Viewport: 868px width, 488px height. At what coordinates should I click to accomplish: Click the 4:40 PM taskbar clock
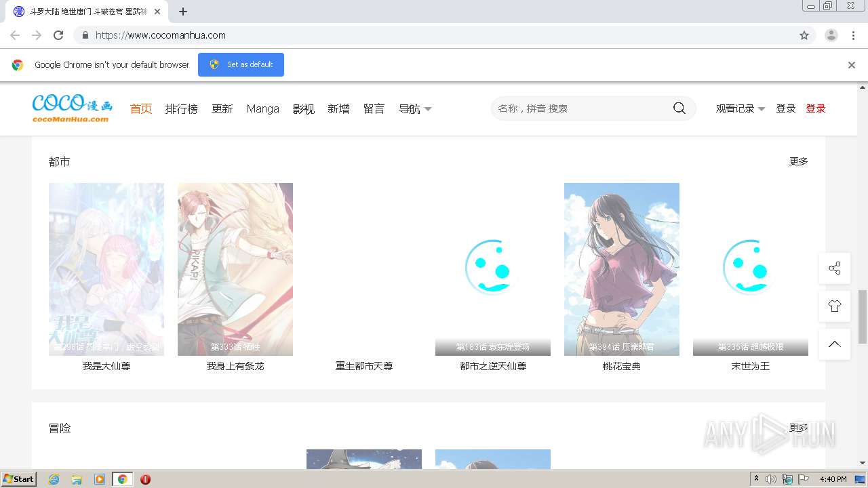833,479
